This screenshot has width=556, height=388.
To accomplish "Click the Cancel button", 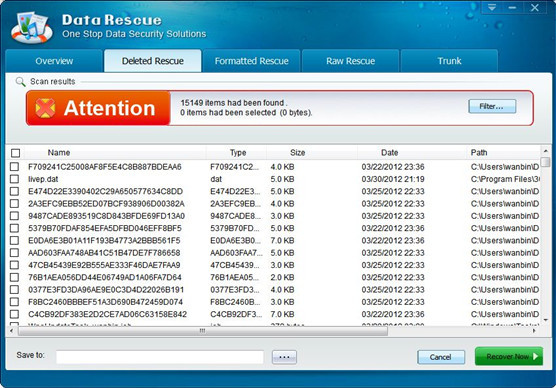I will tap(441, 357).
